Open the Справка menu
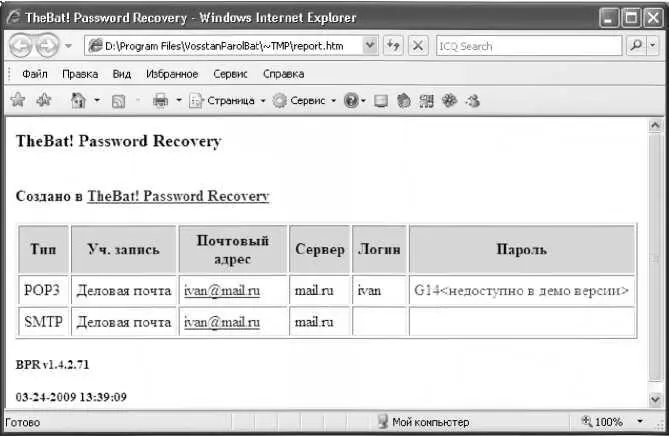 click(x=283, y=74)
